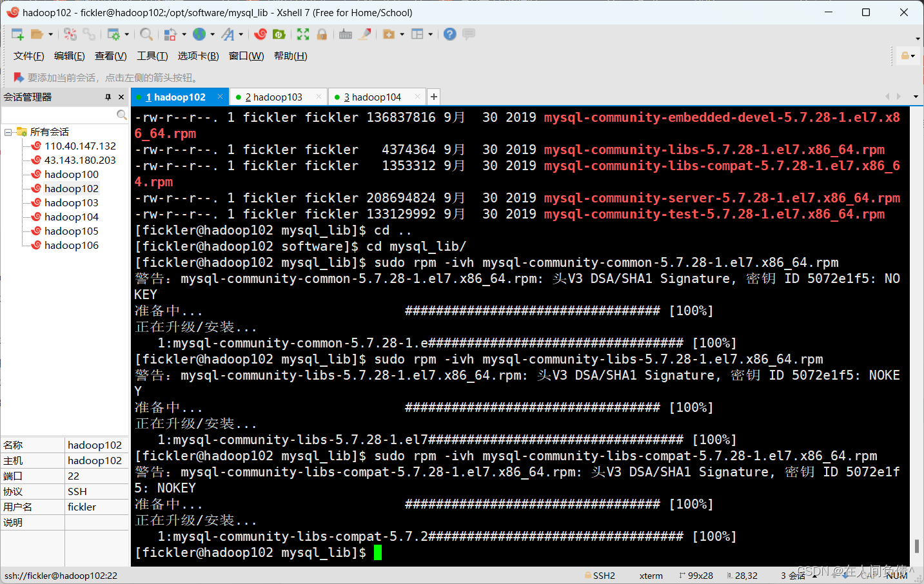Open the 选项卡(B) menu
924x584 pixels.
(x=199, y=56)
